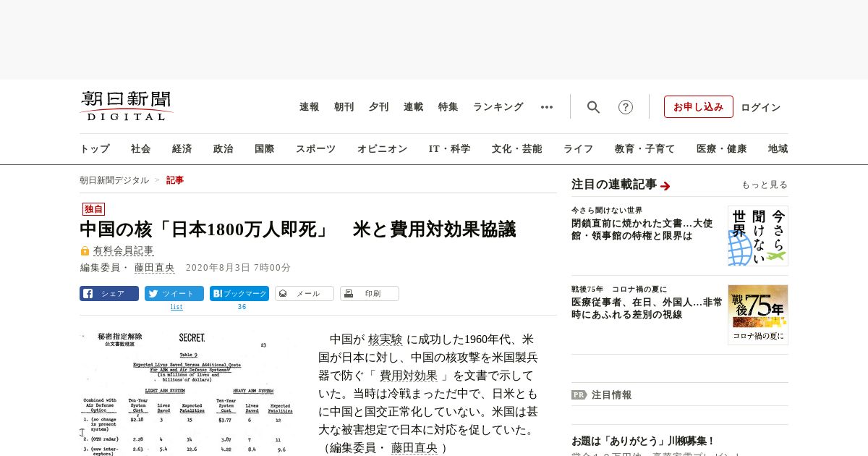Select the 文化・芸能 navigation tab
Viewport: 868px width, 456px height.
tap(517, 149)
